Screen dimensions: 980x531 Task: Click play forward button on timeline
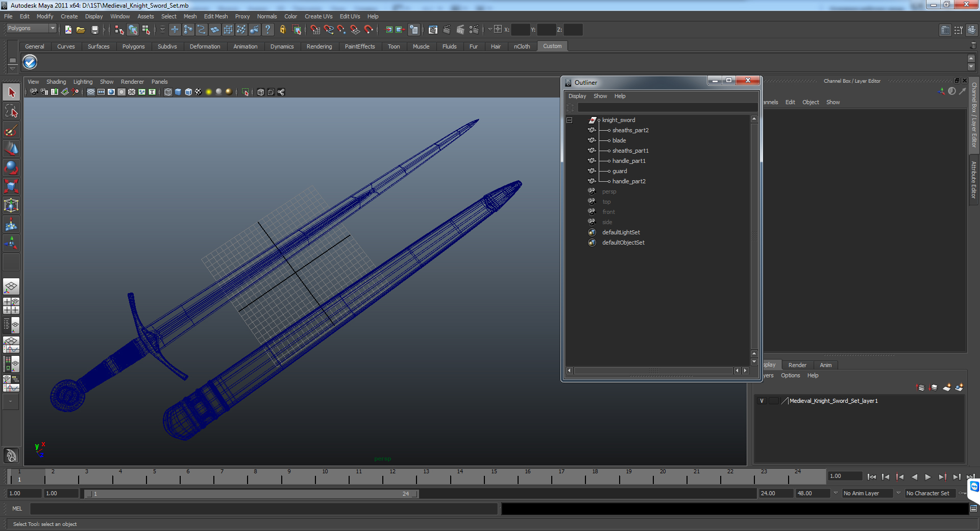(928, 477)
